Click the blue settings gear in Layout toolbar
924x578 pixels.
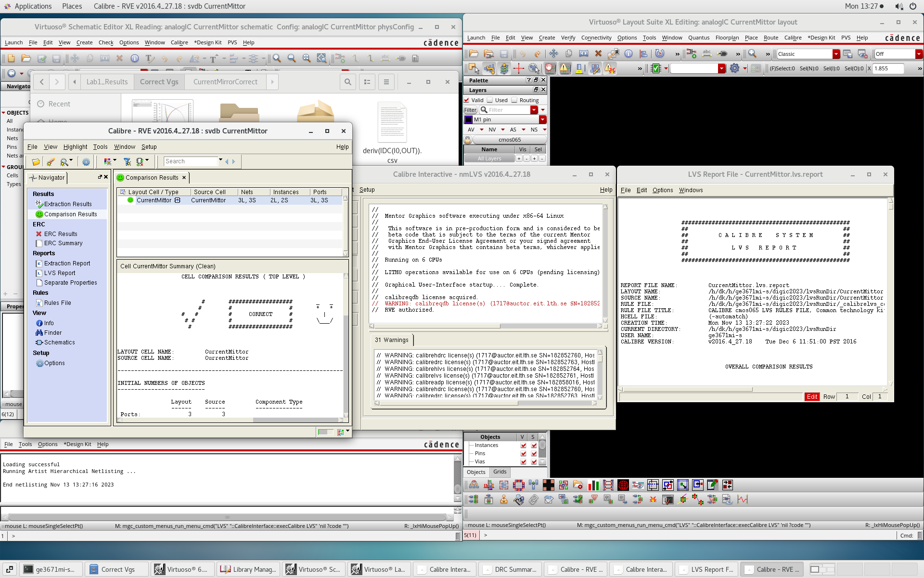click(734, 68)
